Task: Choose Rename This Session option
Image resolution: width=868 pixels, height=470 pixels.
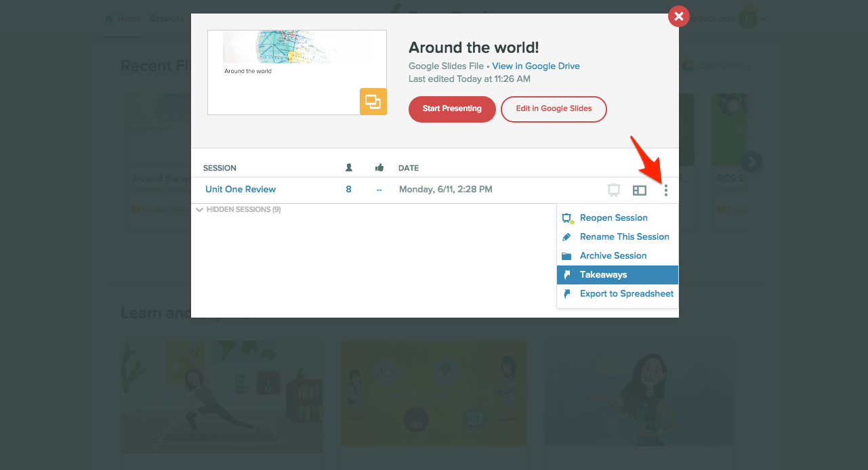Action: (617, 237)
